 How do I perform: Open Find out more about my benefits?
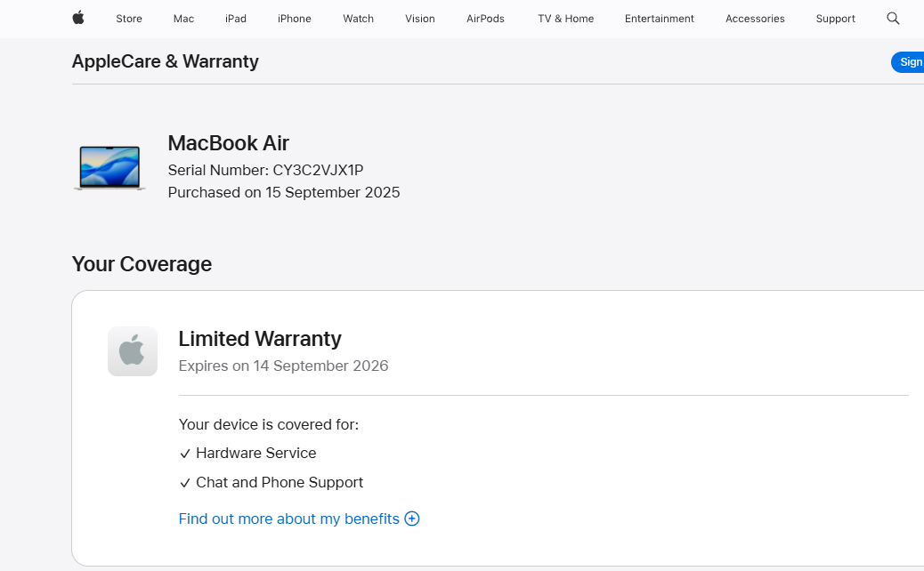click(x=289, y=519)
